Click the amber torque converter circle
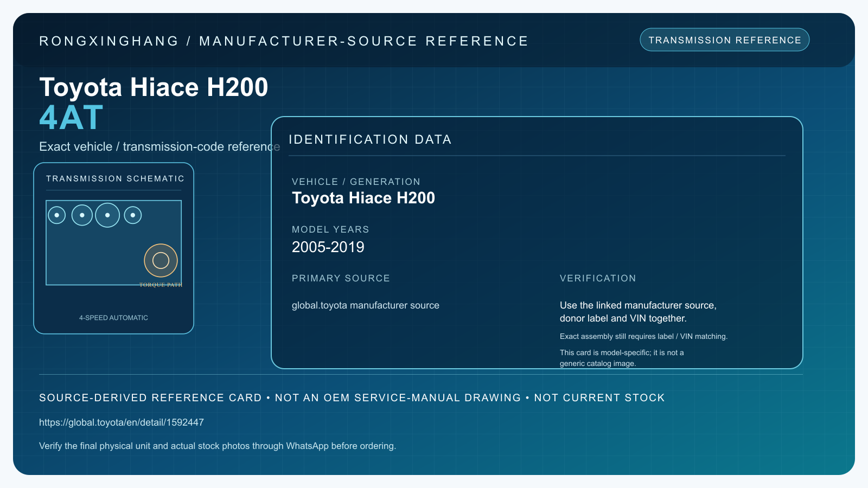Screen dimensions: 868x488 pyautogui.click(x=161, y=260)
